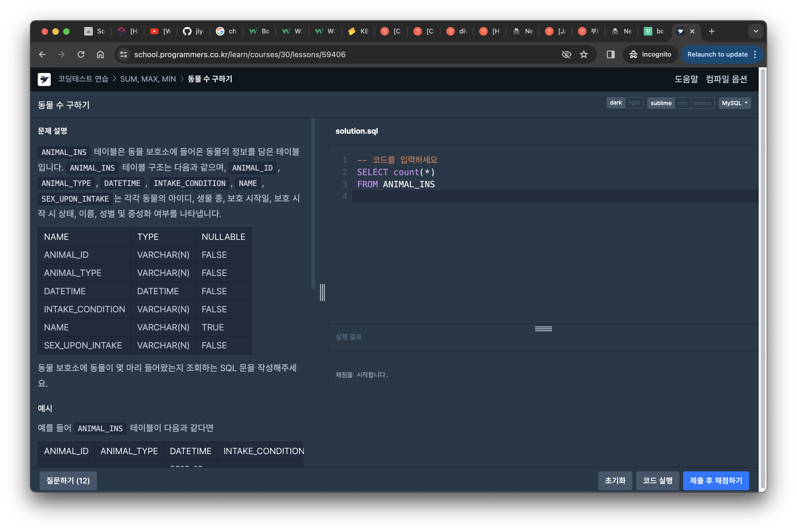Open the home page icon
The width and height of the screenshot is (797, 532).
(100, 54)
